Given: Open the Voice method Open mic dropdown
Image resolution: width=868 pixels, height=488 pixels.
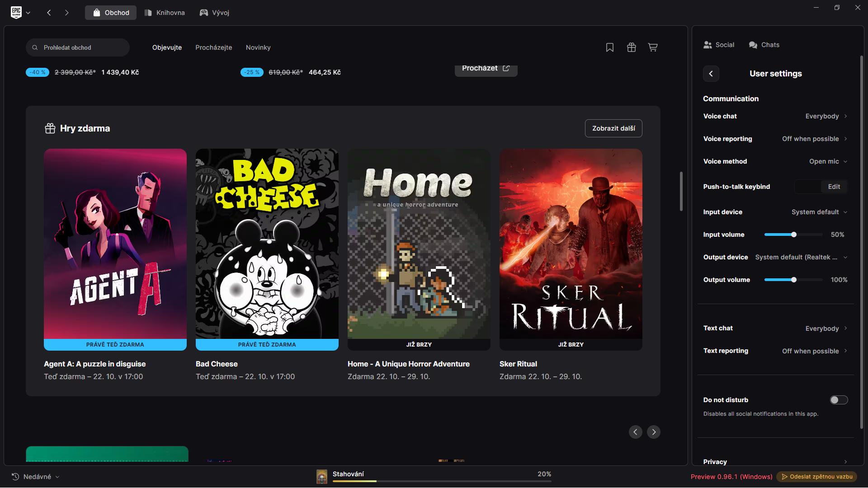Looking at the screenshot, I should pyautogui.click(x=828, y=161).
